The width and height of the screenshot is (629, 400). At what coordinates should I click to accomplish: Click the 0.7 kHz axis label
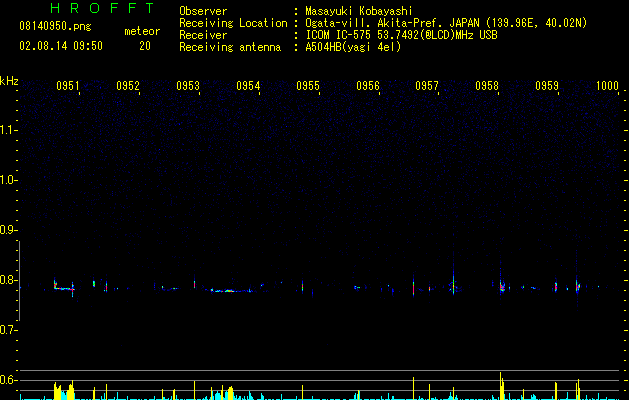coord(8,330)
